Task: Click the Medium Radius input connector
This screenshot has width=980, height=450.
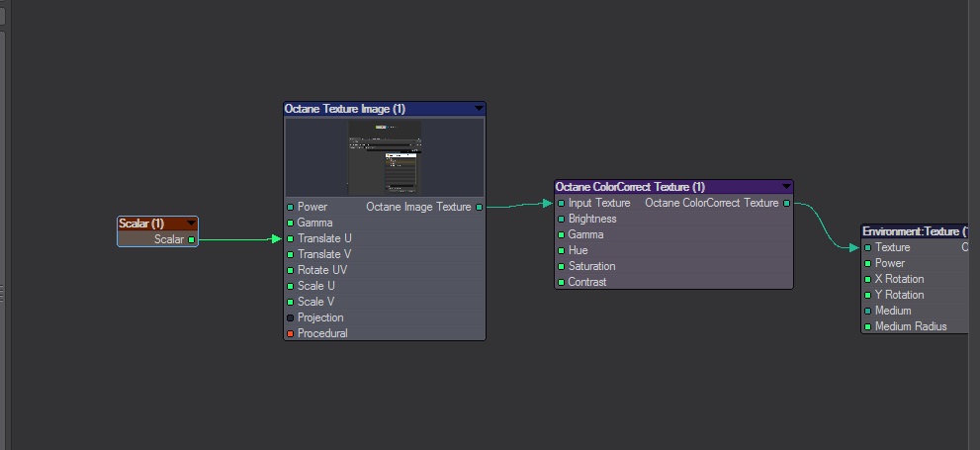Action: click(867, 327)
